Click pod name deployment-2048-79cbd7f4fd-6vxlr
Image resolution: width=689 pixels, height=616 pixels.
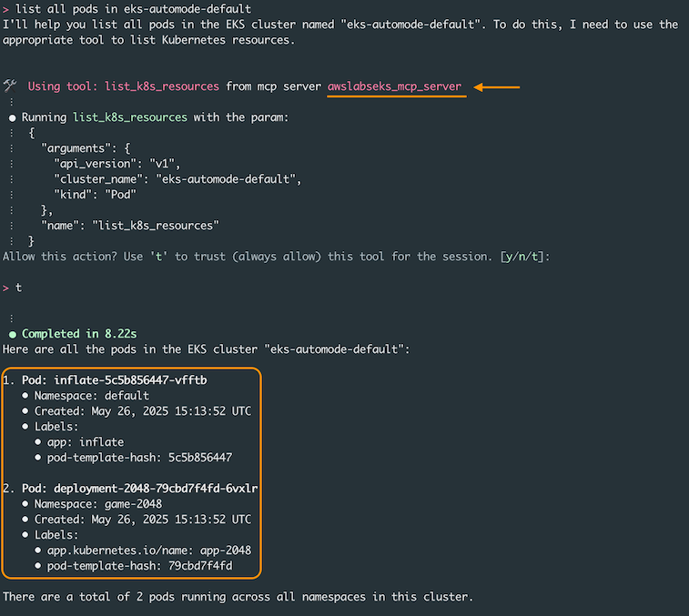tap(156, 489)
